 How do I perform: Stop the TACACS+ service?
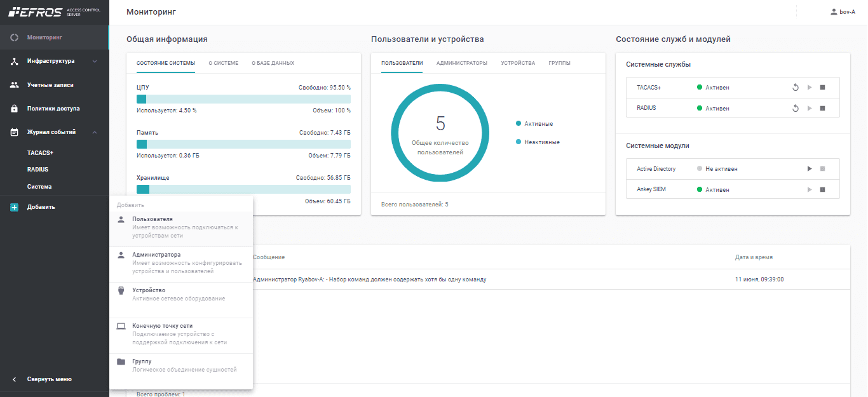(x=822, y=88)
